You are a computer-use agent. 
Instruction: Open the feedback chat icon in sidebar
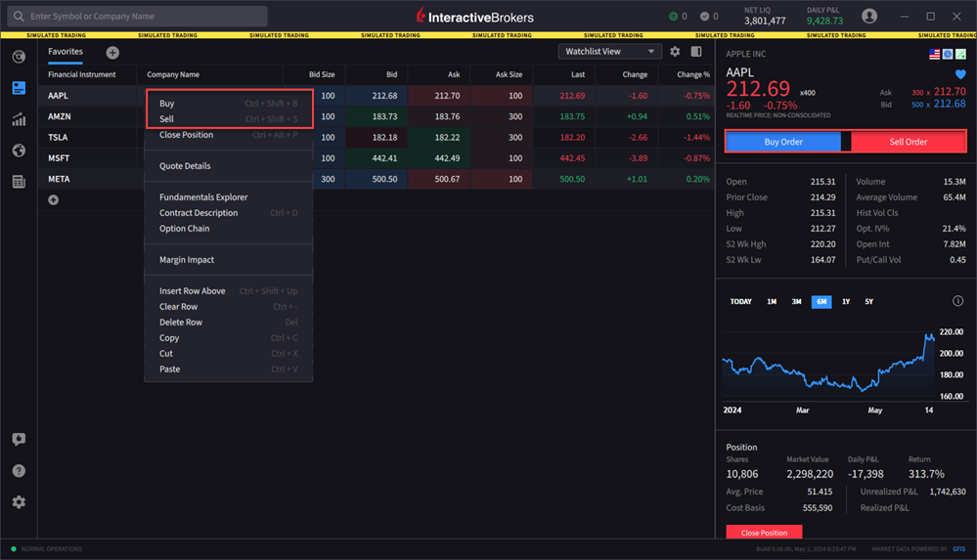(19, 439)
